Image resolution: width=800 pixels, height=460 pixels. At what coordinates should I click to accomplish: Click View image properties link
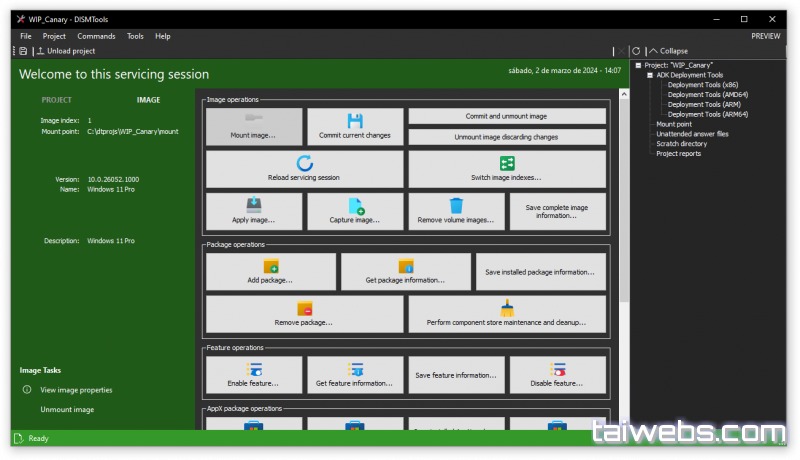click(76, 390)
